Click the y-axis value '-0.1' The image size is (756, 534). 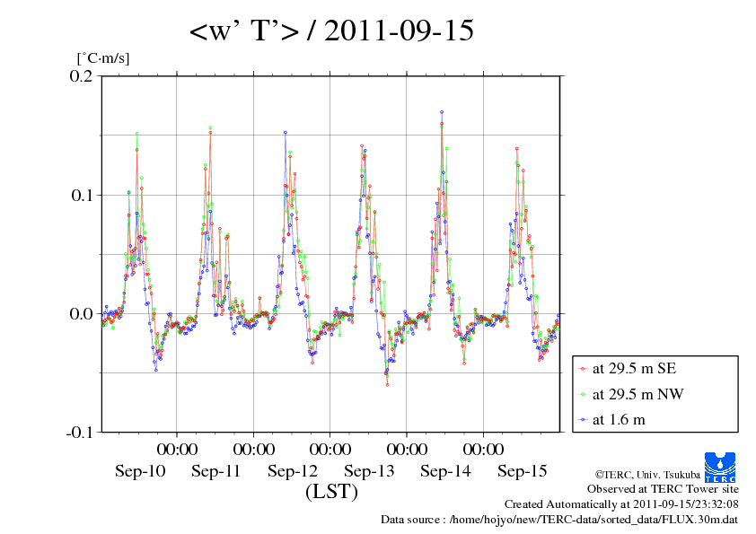pos(79,433)
